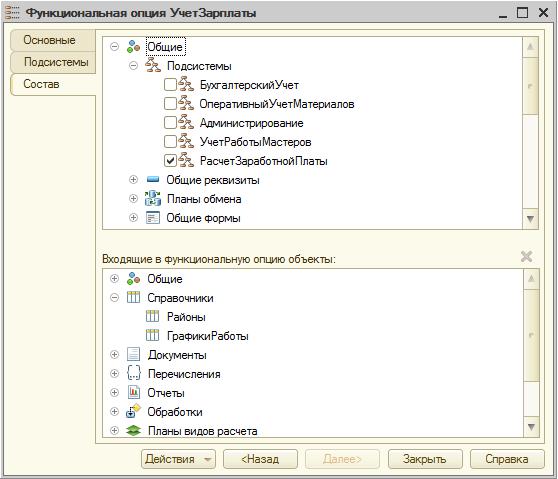
Task: Click the window system menu icon in the title bar
Action: 12,12
